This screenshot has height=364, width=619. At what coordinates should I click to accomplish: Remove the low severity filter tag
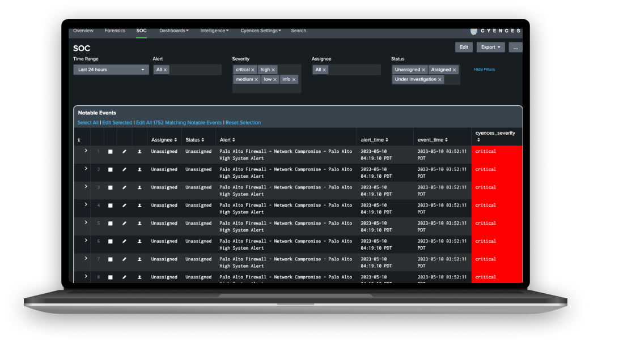[275, 80]
